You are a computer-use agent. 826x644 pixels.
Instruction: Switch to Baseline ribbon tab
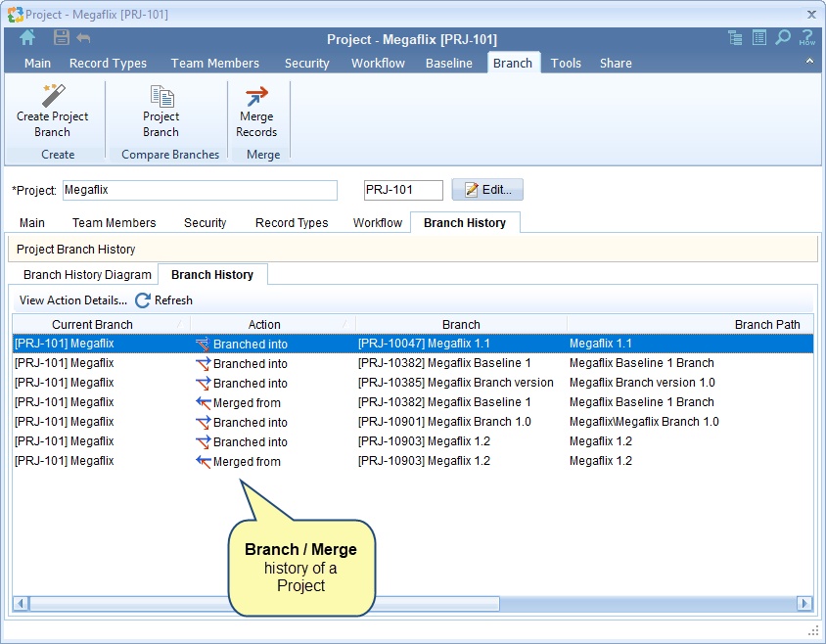click(x=449, y=64)
